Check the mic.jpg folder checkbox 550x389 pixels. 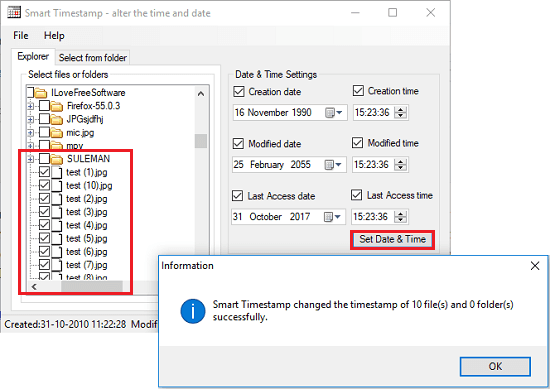(x=44, y=132)
